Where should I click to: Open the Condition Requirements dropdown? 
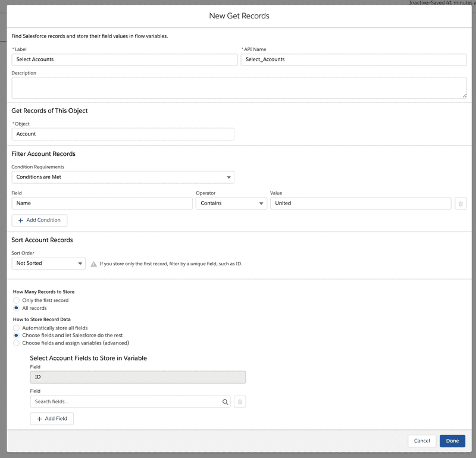pos(123,177)
